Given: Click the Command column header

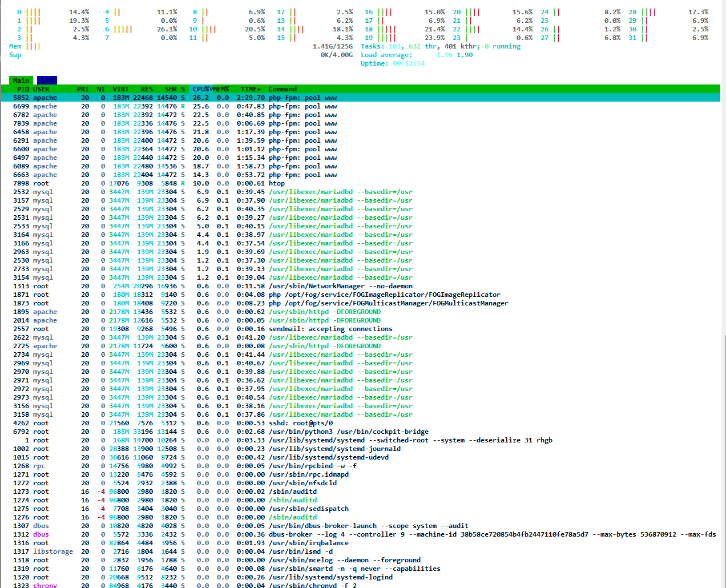Looking at the screenshot, I should tap(283, 89).
